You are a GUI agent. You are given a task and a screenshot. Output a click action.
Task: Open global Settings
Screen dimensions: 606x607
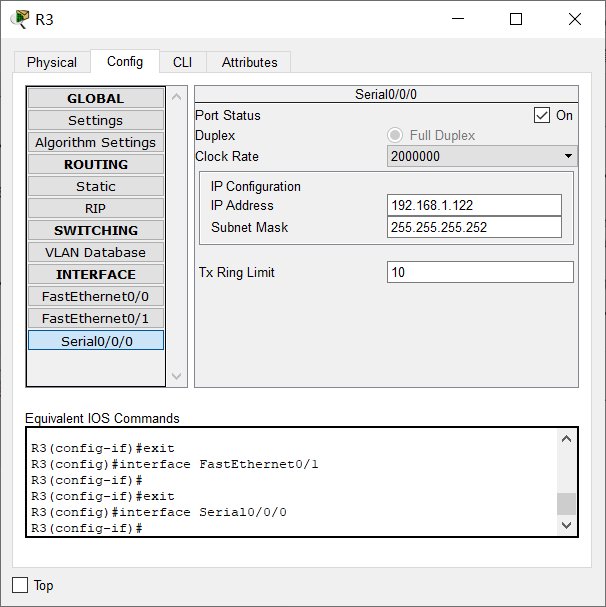(96, 120)
